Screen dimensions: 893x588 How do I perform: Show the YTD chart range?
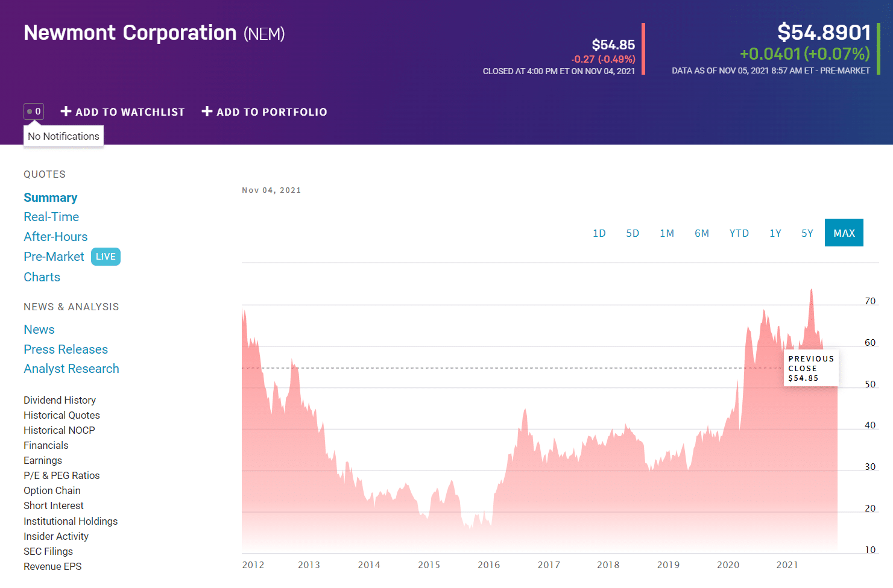[739, 233]
